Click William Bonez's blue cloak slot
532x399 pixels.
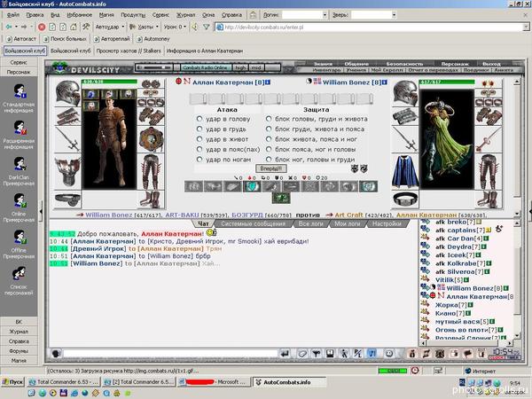(405, 172)
